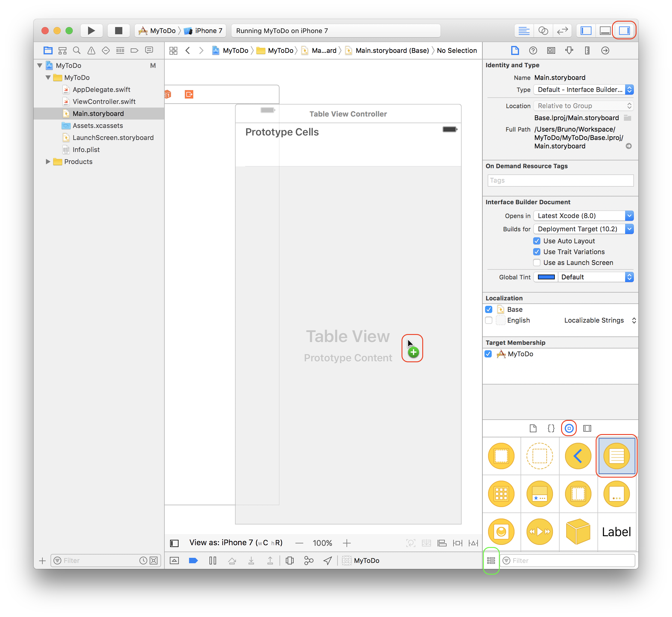Show the object library
The height and width of the screenshot is (617, 672).
click(x=569, y=428)
